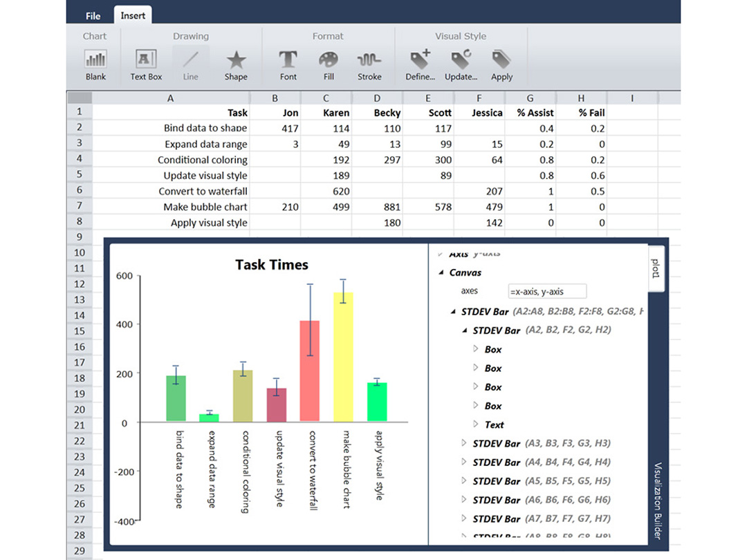This screenshot has width=747, height=560.
Task: Collapse the Canvas section
Action: (440, 272)
